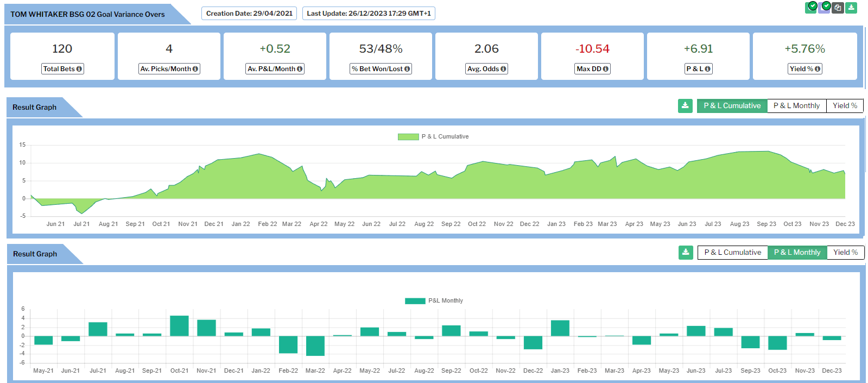Click the info icon on the P & L stat card
868x383 pixels.
tap(707, 69)
